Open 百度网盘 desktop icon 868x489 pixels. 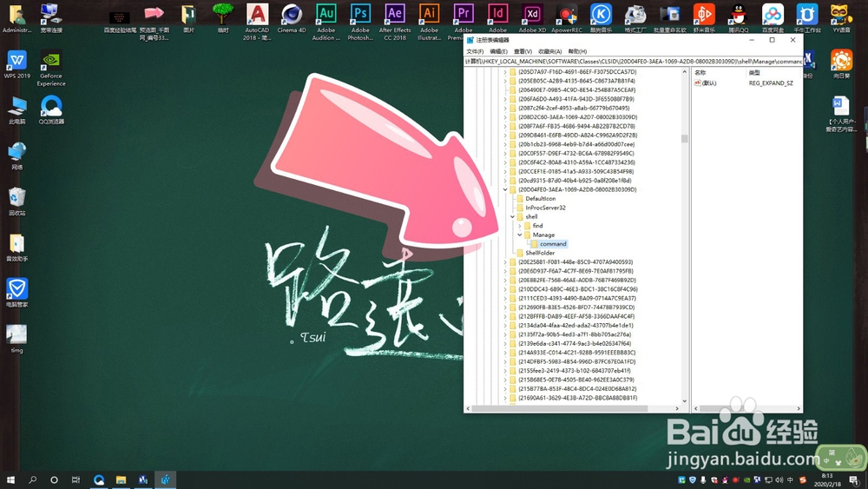click(x=773, y=18)
